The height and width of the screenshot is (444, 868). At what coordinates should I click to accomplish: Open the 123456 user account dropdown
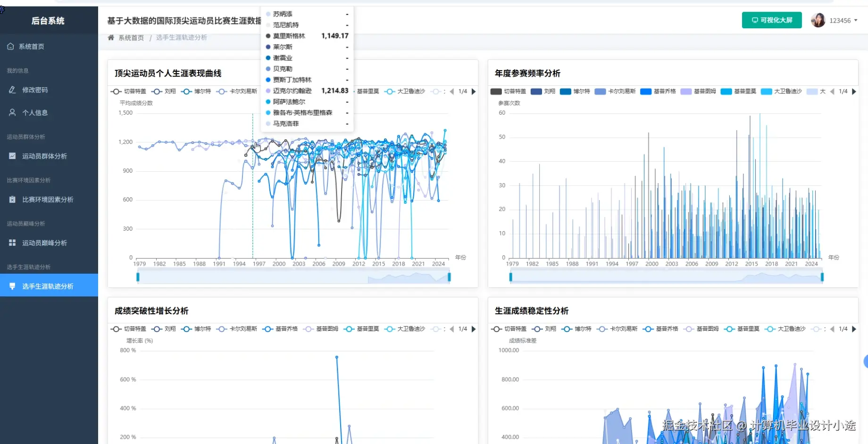(x=842, y=20)
